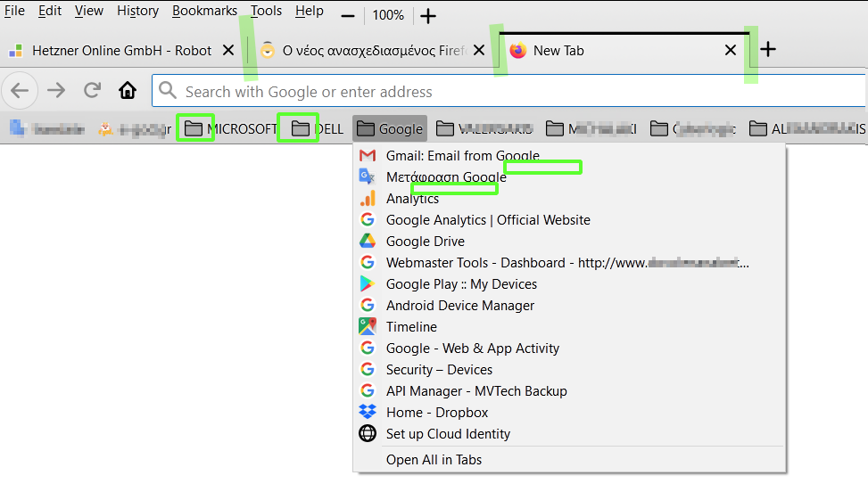868x492 pixels.
Task: Click the magnifier icon in address bar
Action: pos(167,90)
